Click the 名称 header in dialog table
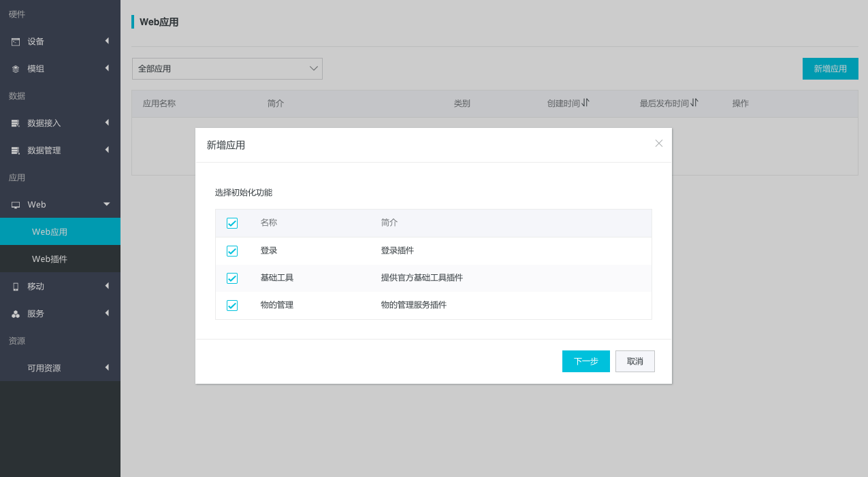Image resolution: width=868 pixels, height=477 pixels. (x=269, y=223)
